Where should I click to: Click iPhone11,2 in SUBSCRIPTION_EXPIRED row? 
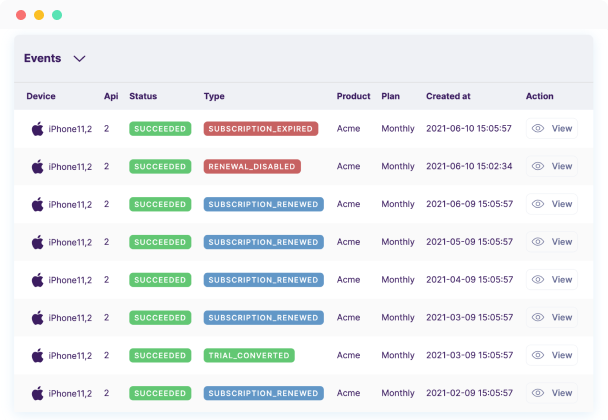[70, 129]
